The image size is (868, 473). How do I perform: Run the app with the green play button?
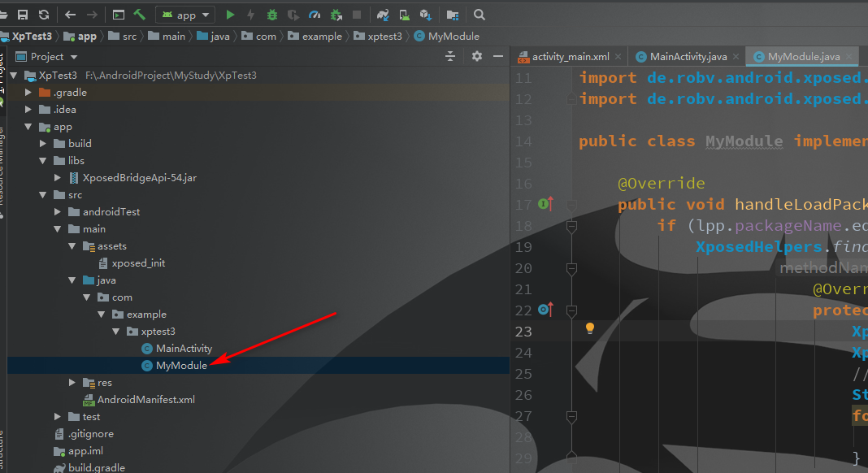coord(230,14)
